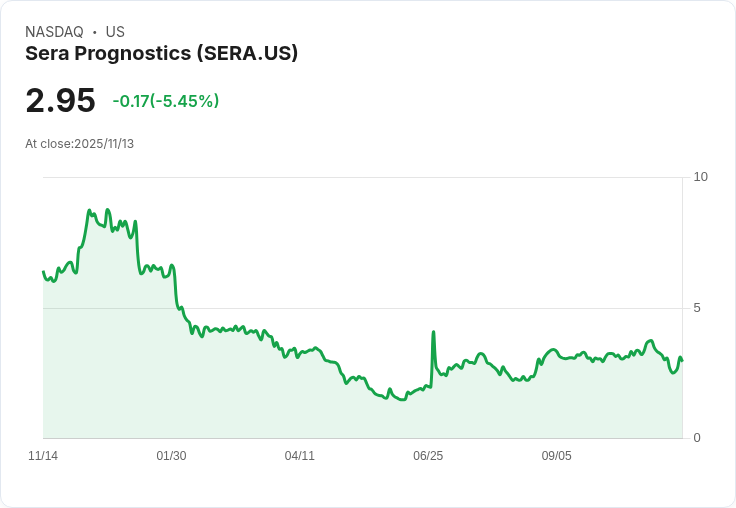Image resolution: width=736 pixels, height=508 pixels.
Task: Click the NASDAQ exchange label
Action: pos(54,32)
